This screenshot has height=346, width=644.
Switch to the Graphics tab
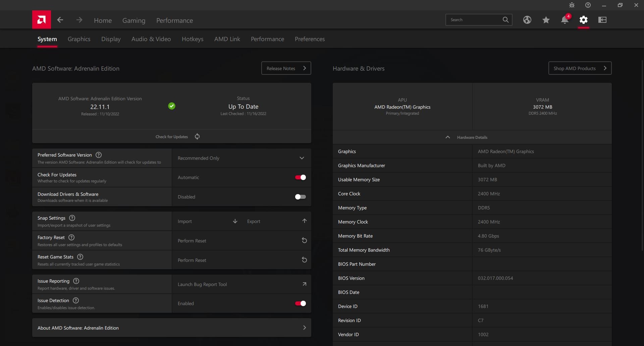(79, 39)
